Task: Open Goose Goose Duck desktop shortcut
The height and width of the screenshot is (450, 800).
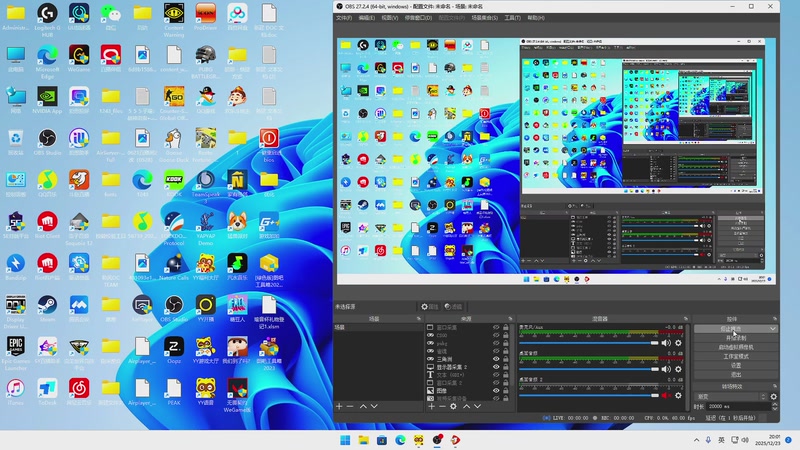Action: (174, 144)
